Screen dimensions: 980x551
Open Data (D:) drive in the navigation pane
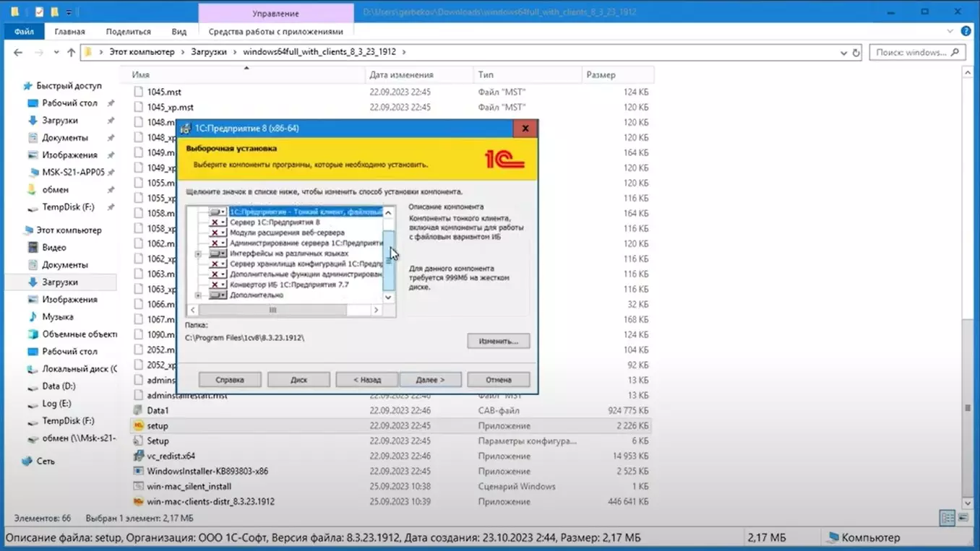(59, 386)
